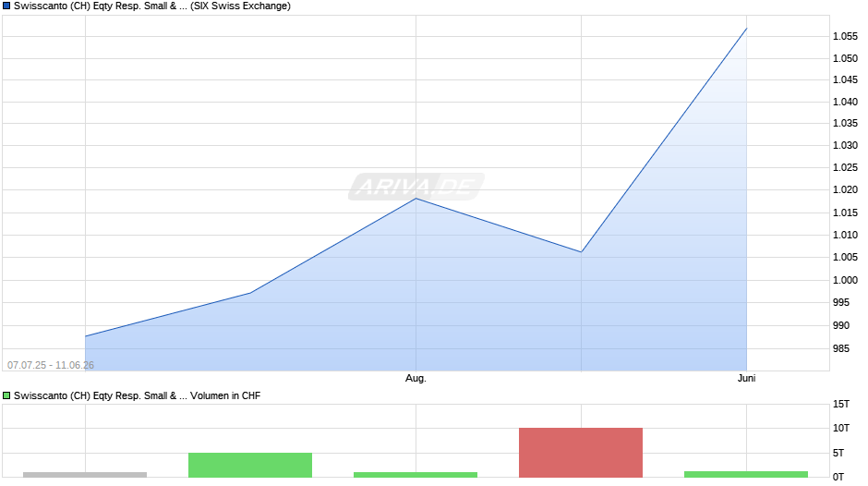868x486 pixels.
Task: Click the 1.015 price-axis value
Action: [x=845, y=213]
